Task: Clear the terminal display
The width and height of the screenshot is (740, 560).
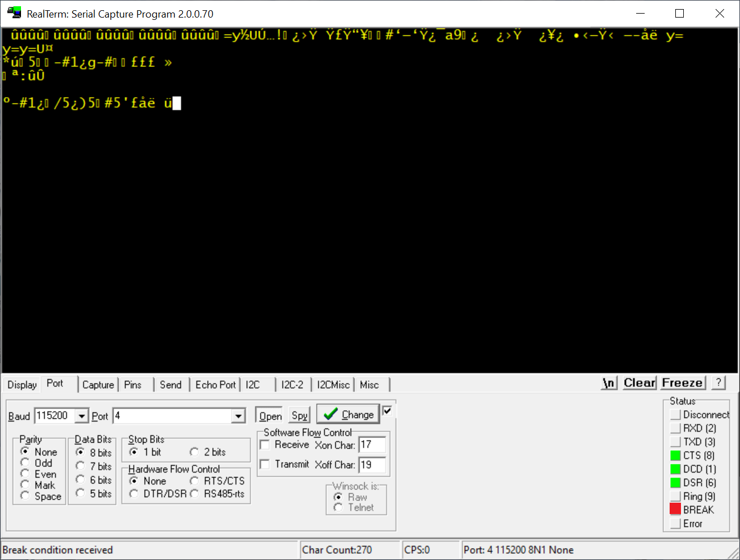Action: (x=639, y=383)
